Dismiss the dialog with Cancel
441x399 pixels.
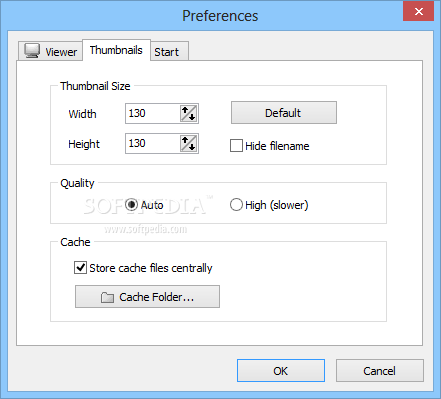[x=380, y=371]
